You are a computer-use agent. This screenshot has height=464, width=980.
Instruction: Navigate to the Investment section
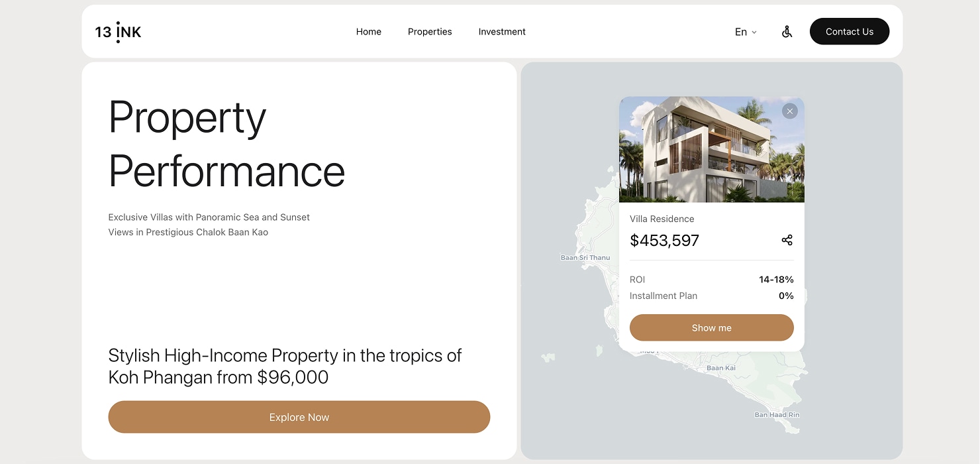502,31
